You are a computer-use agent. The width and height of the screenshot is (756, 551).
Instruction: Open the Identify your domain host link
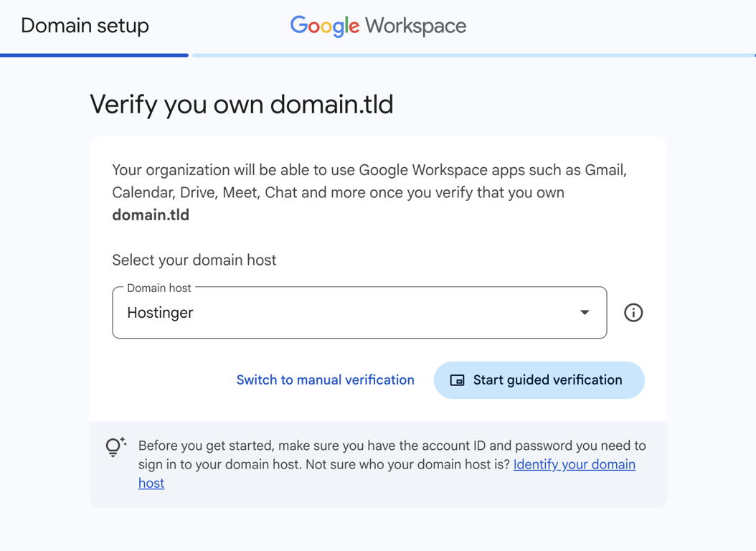pos(575,464)
